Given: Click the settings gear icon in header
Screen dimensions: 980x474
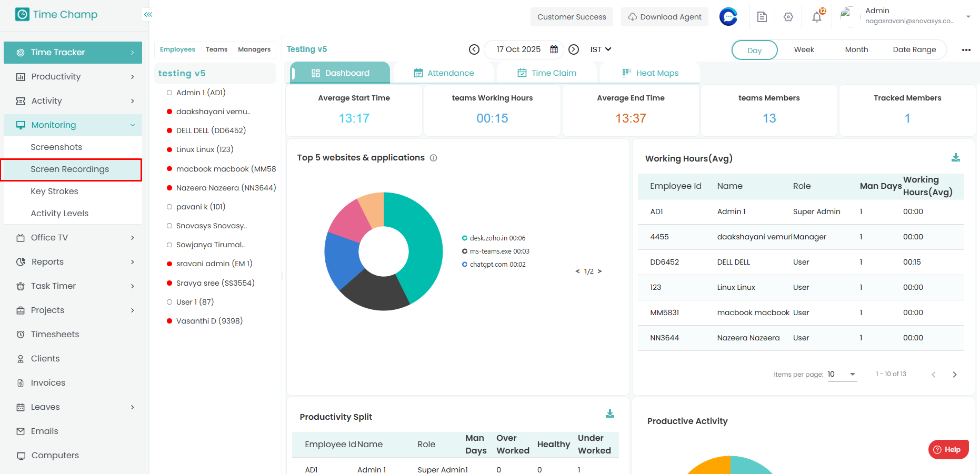Looking at the screenshot, I should point(788,17).
